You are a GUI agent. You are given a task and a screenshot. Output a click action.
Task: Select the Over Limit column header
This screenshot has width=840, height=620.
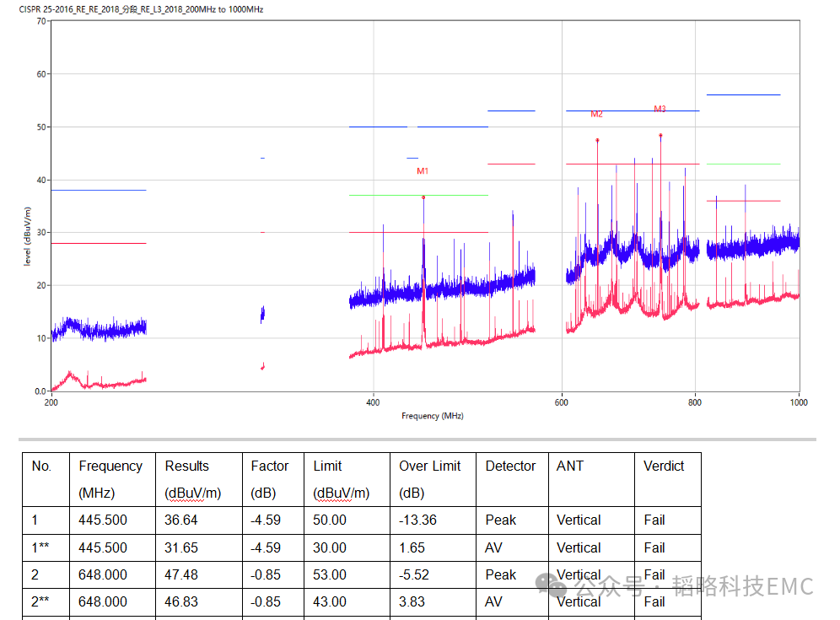click(x=430, y=466)
